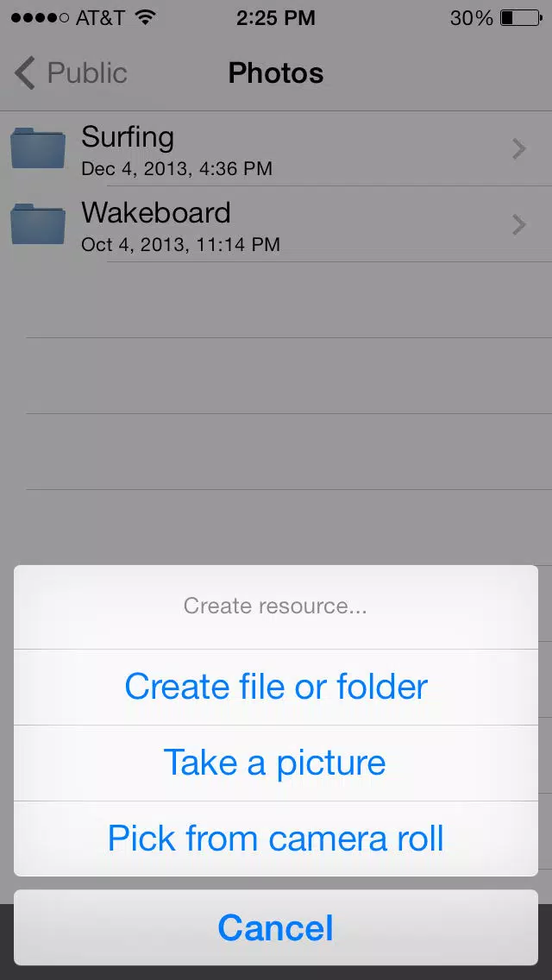Dismiss the sheet with Cancel
The height and width of the screenshot is (980, 552).
(x=276, y=927)
